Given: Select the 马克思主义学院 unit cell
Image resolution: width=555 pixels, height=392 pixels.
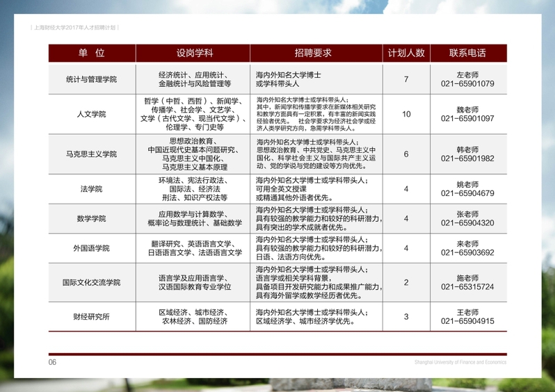Looking at the screenshot, I should tap(91, 154).
